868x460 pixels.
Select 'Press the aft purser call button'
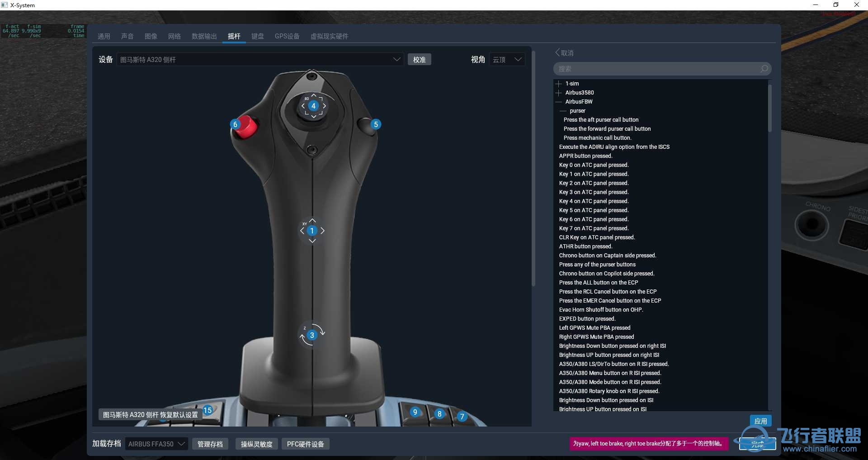click(x=601, y=120)
